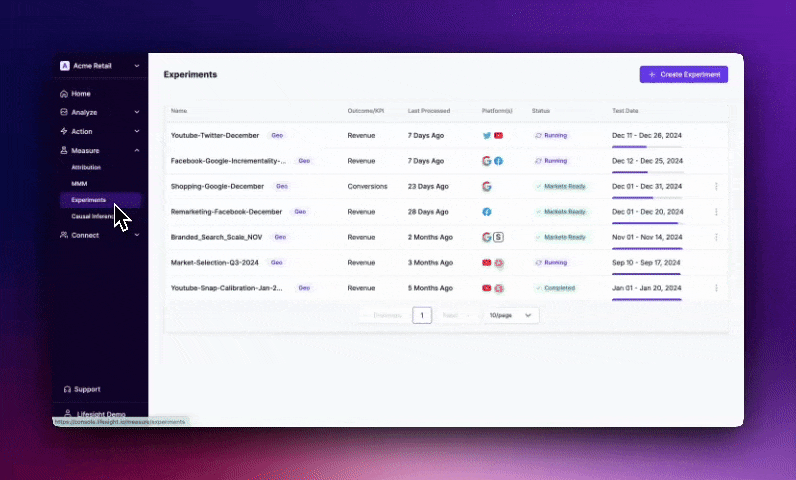Screen dimensions: 796x480
Task: Open the Branded_Search_Scale_NOV experiment
Action: (216, 237)
